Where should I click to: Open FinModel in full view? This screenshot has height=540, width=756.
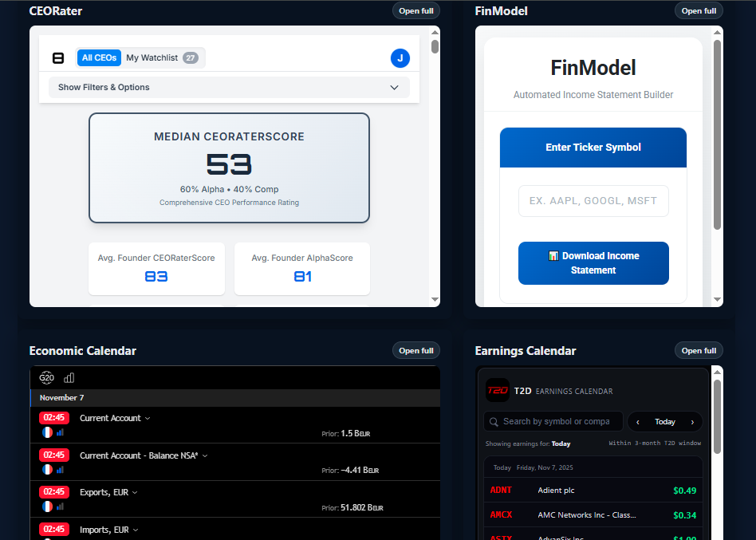tap(699, 10)
